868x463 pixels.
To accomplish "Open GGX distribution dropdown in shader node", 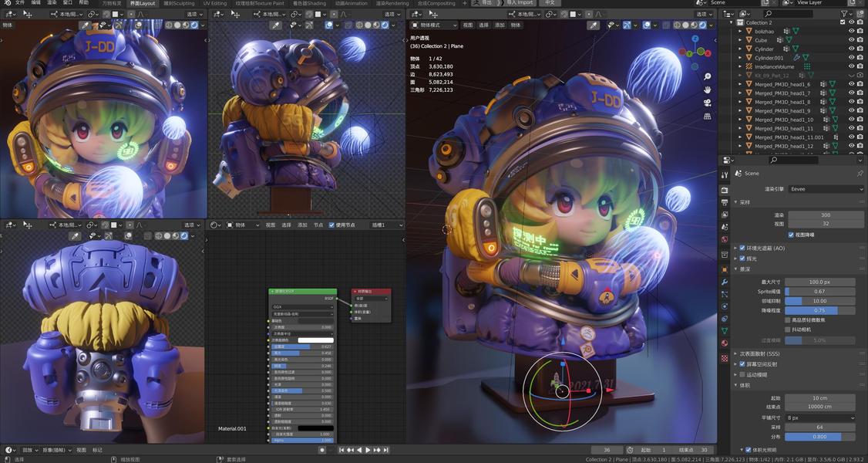I will point(303,306).
